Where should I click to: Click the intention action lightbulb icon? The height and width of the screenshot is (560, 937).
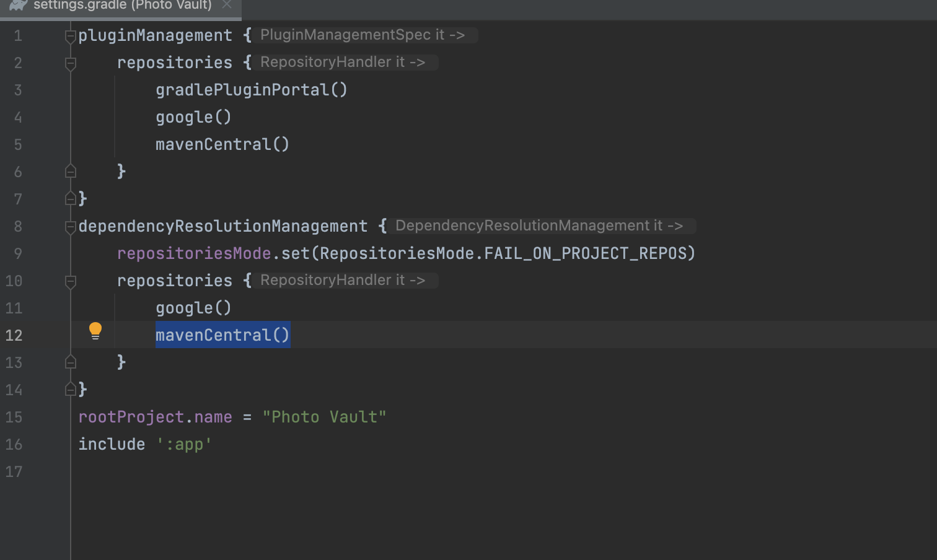point(95,331)
